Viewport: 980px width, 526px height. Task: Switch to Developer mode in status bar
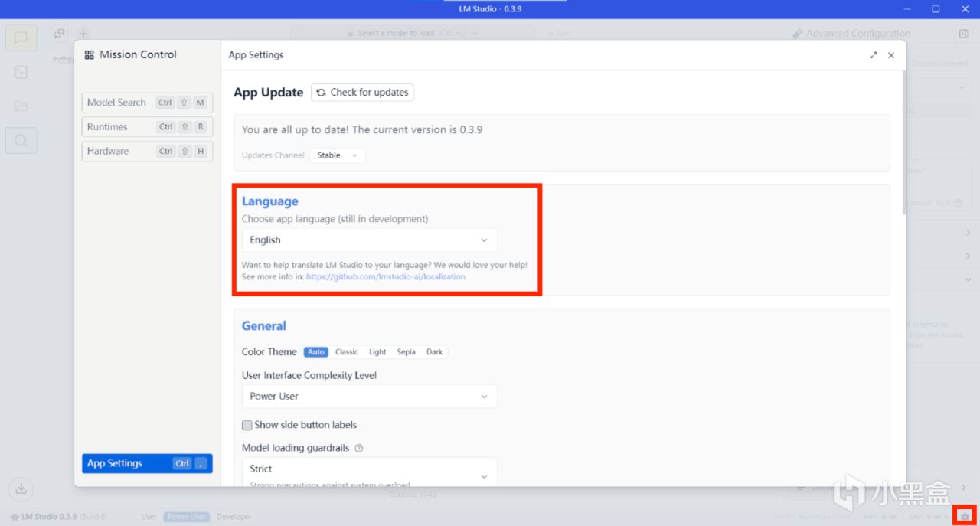point(234,517)
